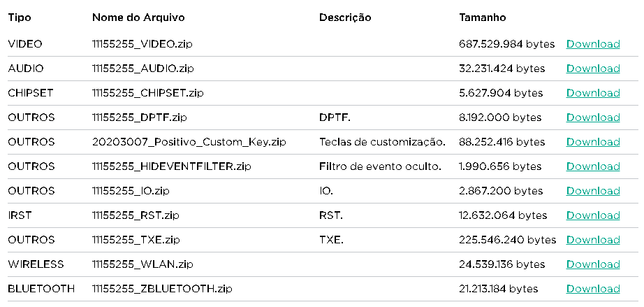This screenshot has width=644, height=307.
Task: Click the Teclas de customização description
Action: pyautogui.click(x=382, y=142)
